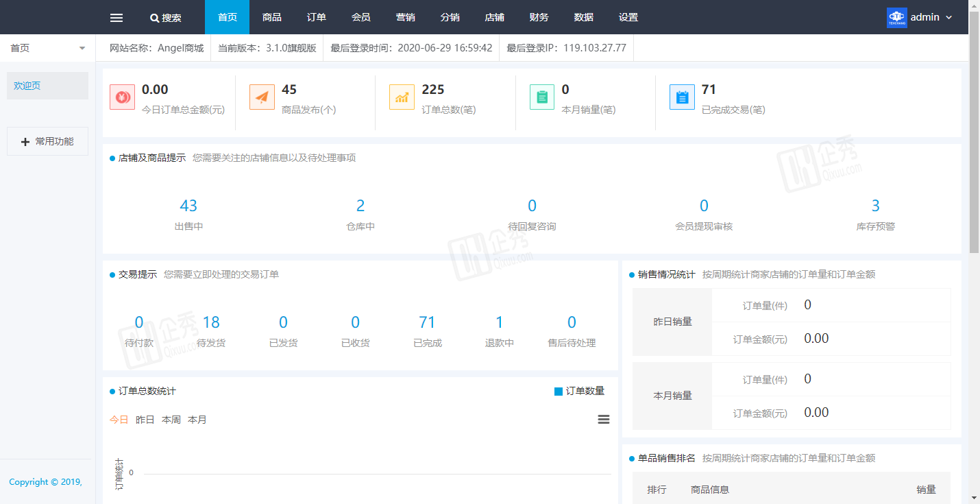
Task: Click the 昨日销量 row header
Action: click(672, 322)
